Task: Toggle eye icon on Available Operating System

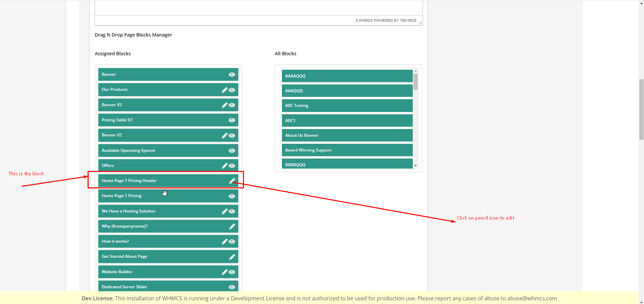Action: (x=232, y=151)
